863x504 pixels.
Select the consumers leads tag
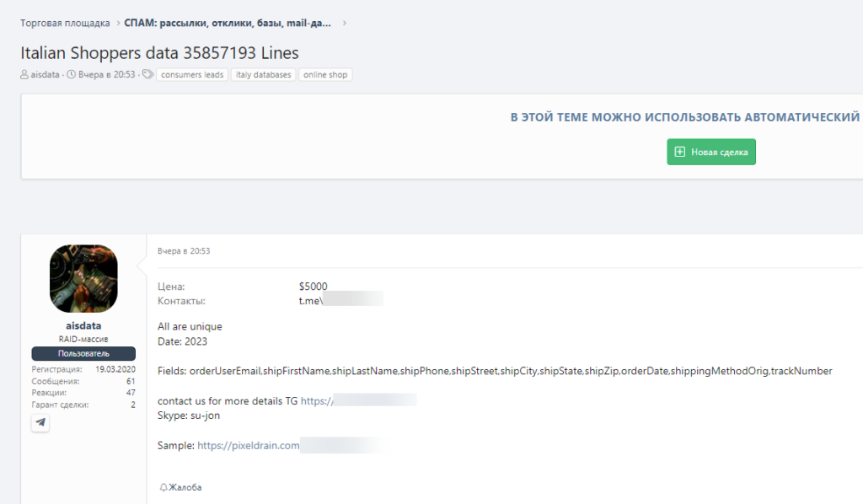191,74
